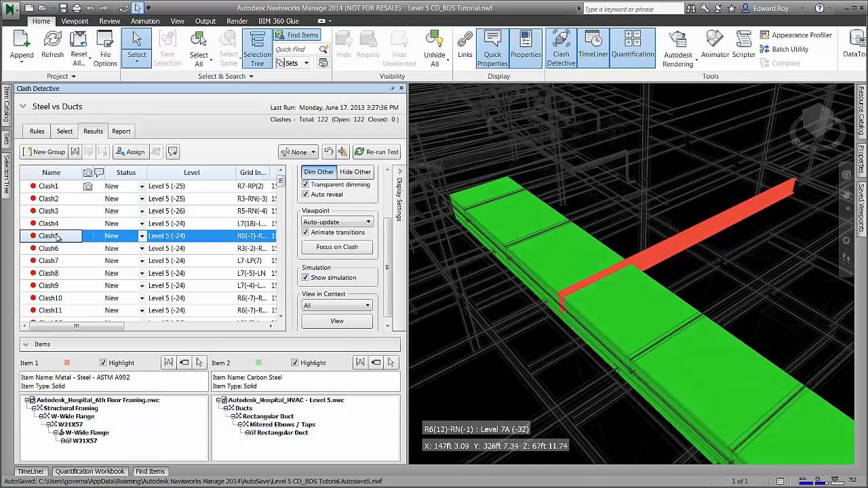
Task: Open the Review ribbon tab
Action: [x=109, y=21]
